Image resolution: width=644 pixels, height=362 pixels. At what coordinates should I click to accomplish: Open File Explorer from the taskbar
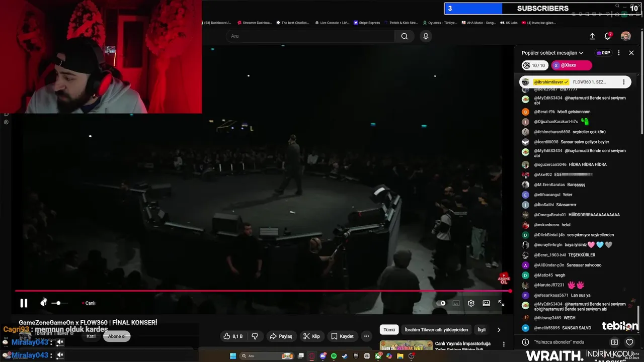tap(400, 356)
